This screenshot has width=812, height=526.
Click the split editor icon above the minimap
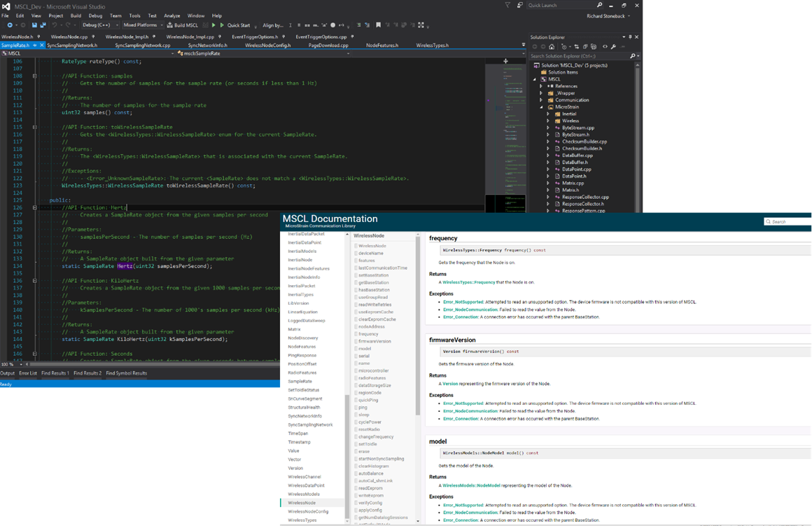tap(505, 61)
